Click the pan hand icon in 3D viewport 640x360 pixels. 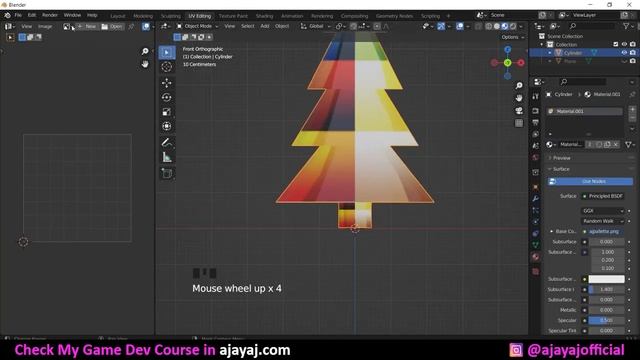[519, 98]
